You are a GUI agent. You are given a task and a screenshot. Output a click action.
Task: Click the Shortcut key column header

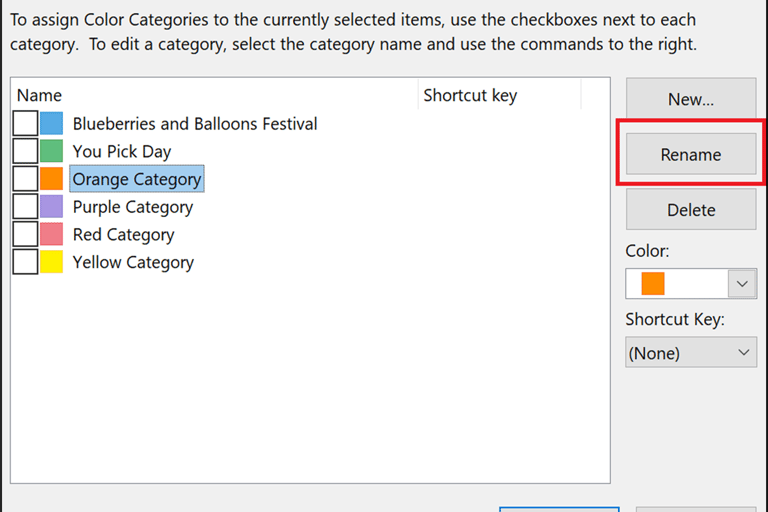470,96
